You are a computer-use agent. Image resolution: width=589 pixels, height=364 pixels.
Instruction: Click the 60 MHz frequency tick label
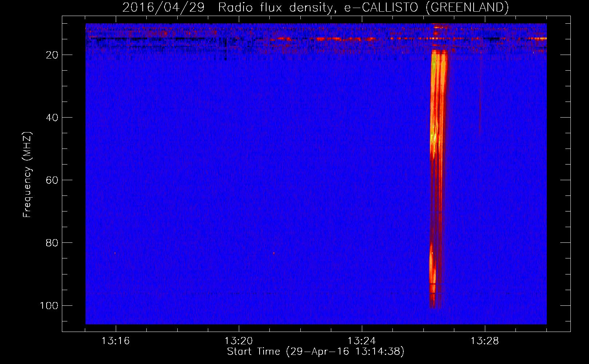click(x=52, y=180)
